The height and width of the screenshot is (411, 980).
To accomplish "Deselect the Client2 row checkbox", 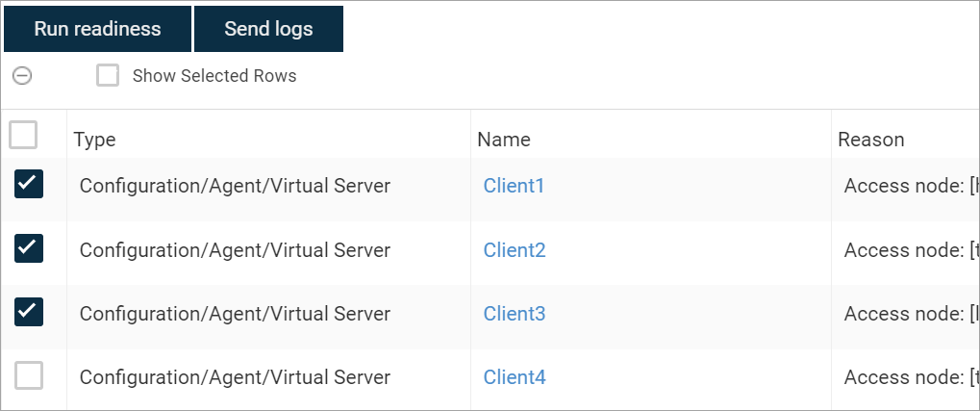I will [x=29, y=249].
